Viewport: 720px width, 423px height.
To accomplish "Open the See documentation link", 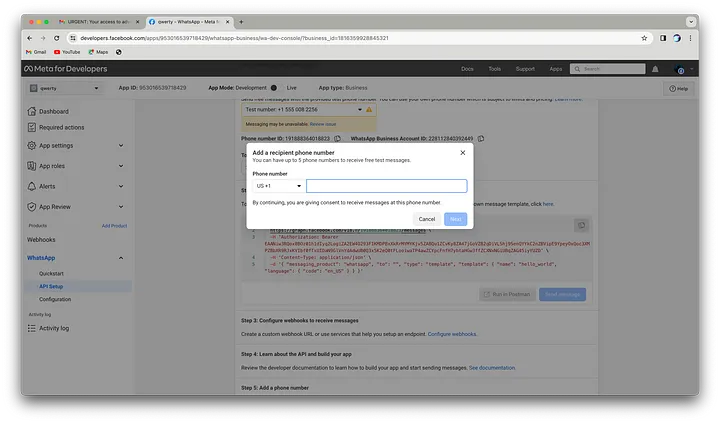I will 492,367.
